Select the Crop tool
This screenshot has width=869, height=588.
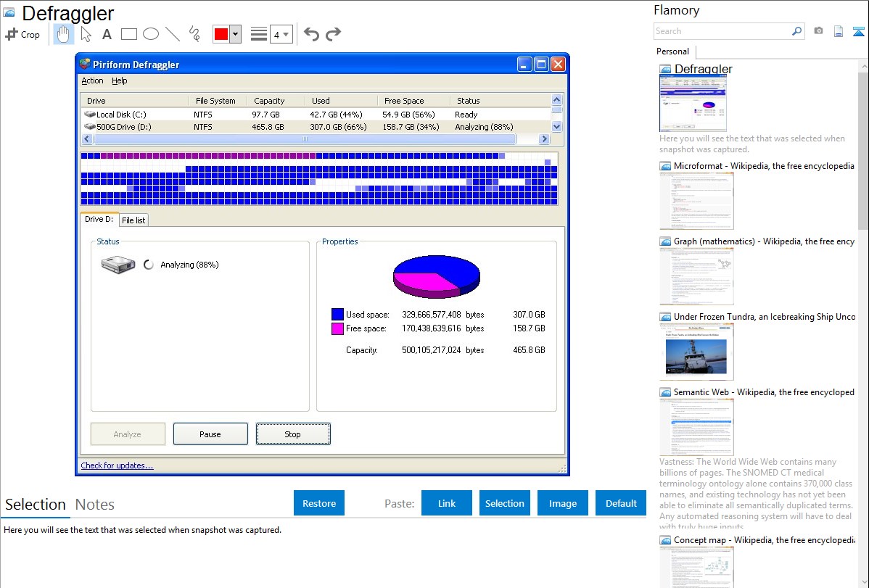pyautogui.click(x=22, y=34)
